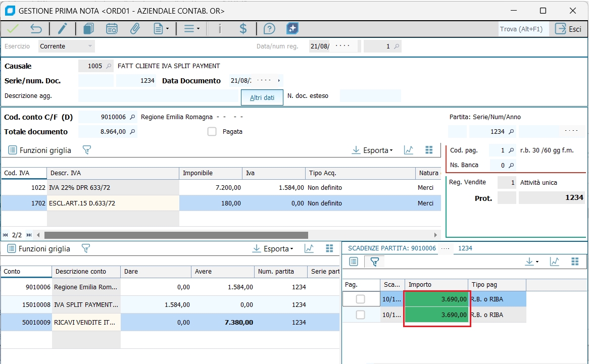Check Pag. box on first scadenza row
591x364 pixels.
(360, 299)
